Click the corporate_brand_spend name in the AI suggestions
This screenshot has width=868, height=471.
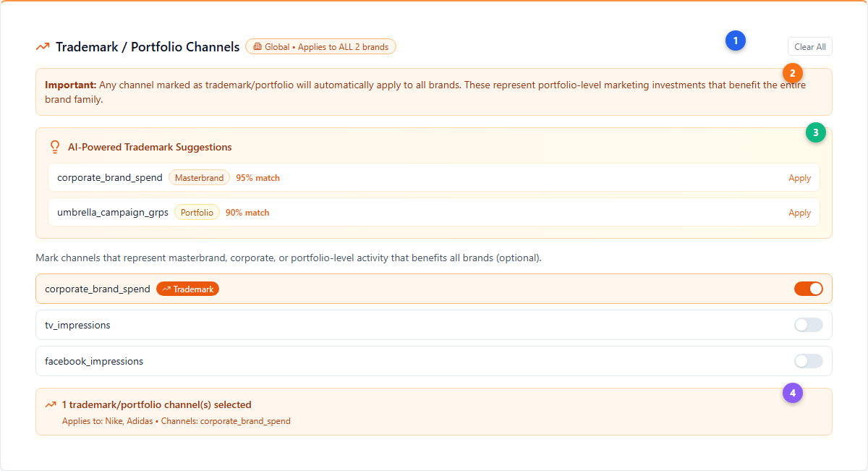pyautogui.click(x=110, y=178)
